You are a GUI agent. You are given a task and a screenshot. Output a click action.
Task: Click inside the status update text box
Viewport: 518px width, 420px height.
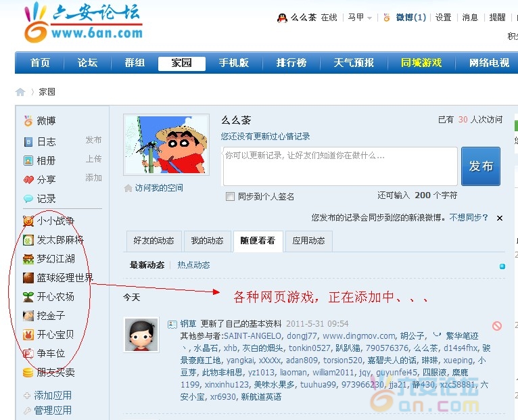(x=339, y=166)
